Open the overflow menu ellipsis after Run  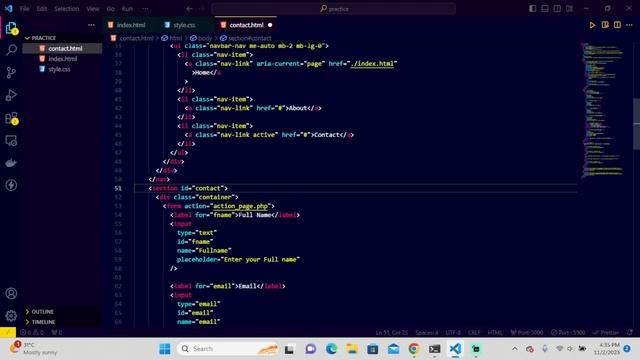[145, 9]
